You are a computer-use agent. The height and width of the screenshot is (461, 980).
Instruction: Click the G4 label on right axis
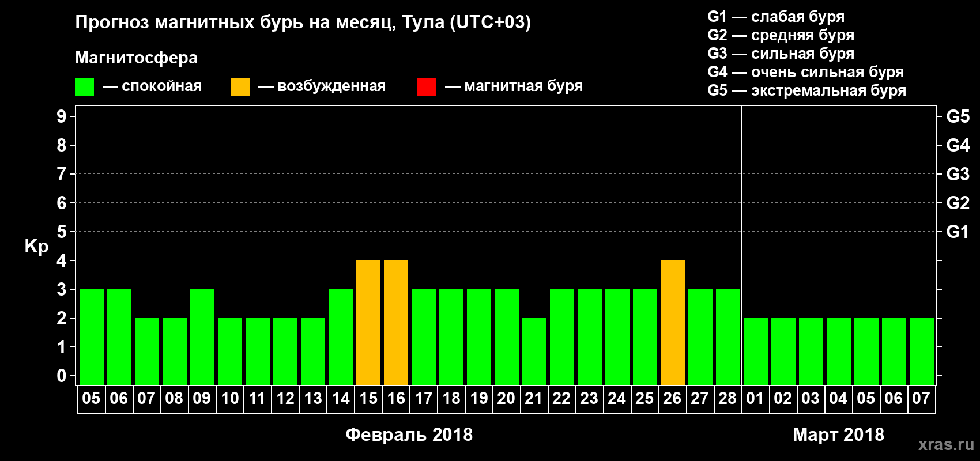[958, 145]
